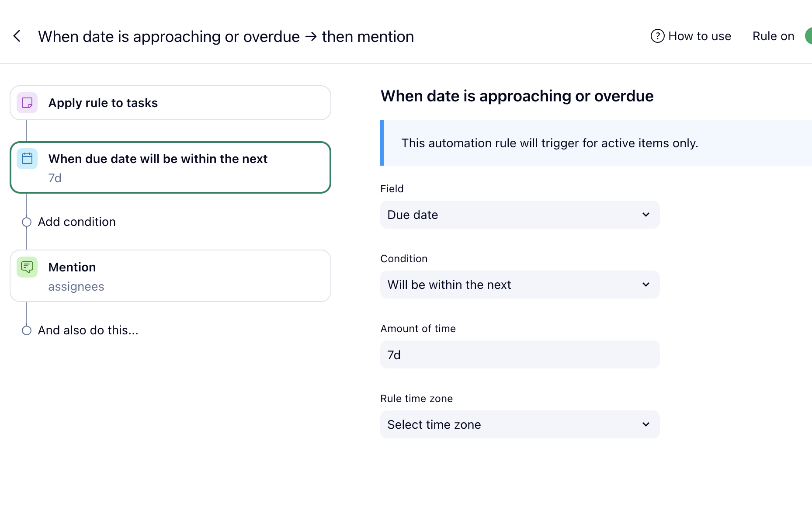Click the Amount of time input field
This screenshot has width=812, height=514.
coord(519,354)
